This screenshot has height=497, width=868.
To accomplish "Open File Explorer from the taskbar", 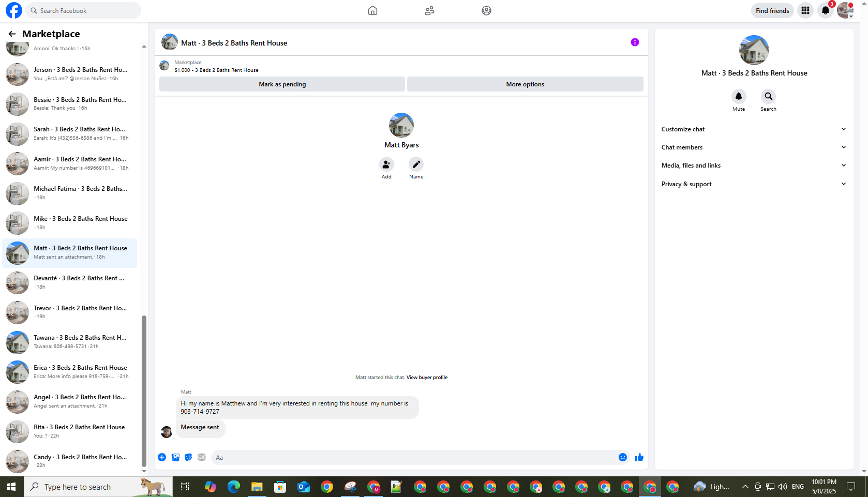I will [257, 487].
